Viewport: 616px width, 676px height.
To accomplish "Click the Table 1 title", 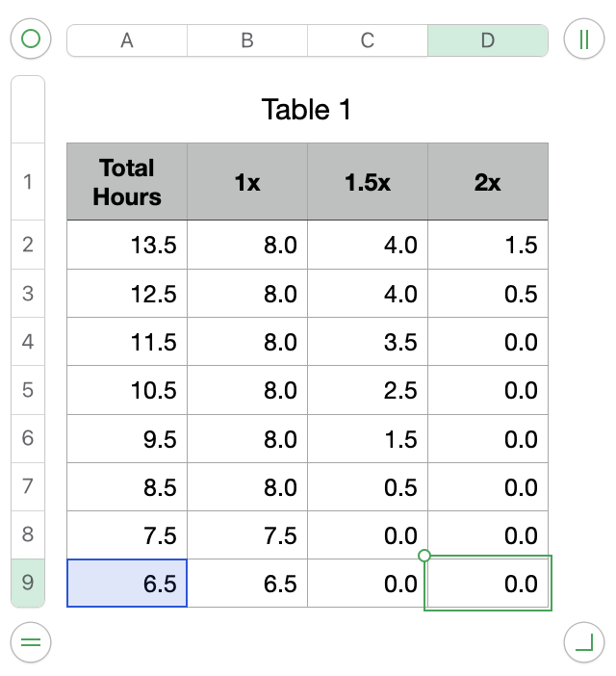I will (x=307, y=110).
